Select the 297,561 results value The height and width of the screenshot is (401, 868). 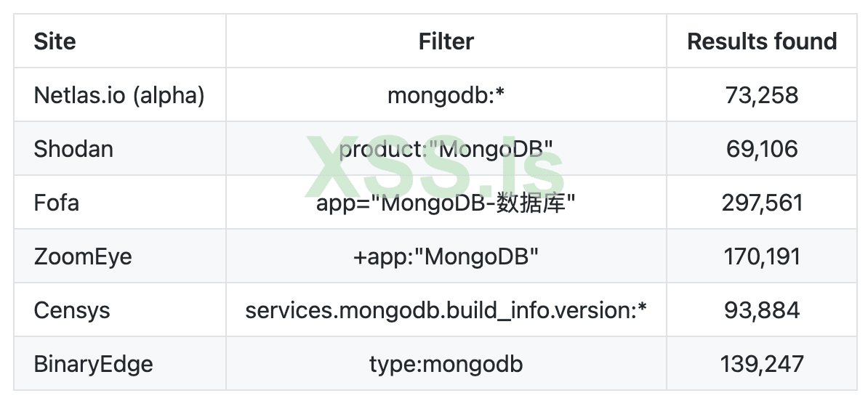click(x=762, y=203)
